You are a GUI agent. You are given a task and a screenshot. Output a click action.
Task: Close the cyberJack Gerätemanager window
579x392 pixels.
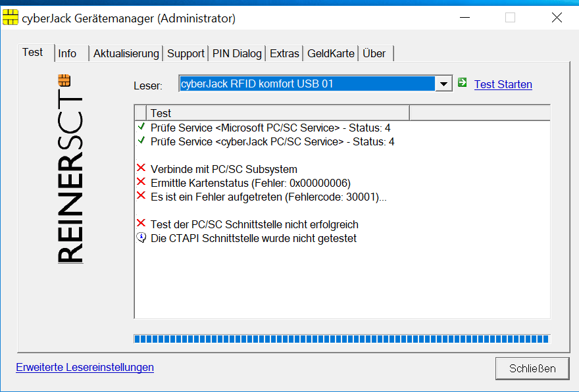pyautogui.click(x=557, y=17)
